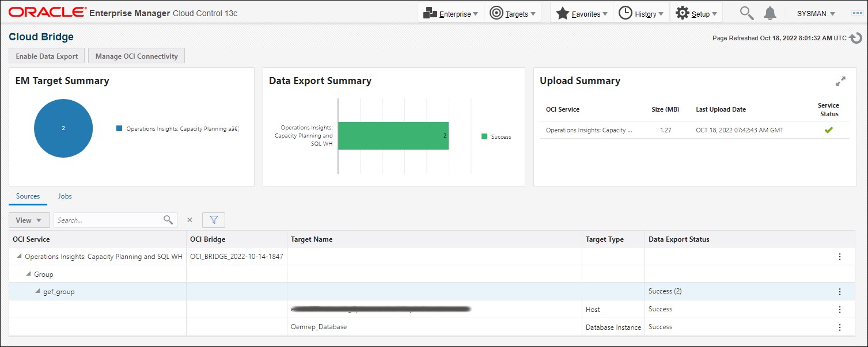Open the Targets menu
868x347 pixels.
click(x=513, y=13)
